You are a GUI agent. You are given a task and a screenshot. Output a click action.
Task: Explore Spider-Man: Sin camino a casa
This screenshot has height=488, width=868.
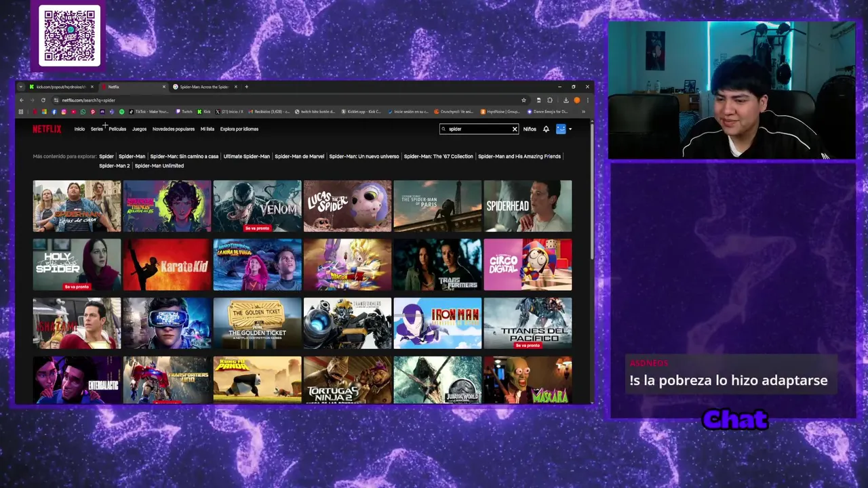[184, 157]
